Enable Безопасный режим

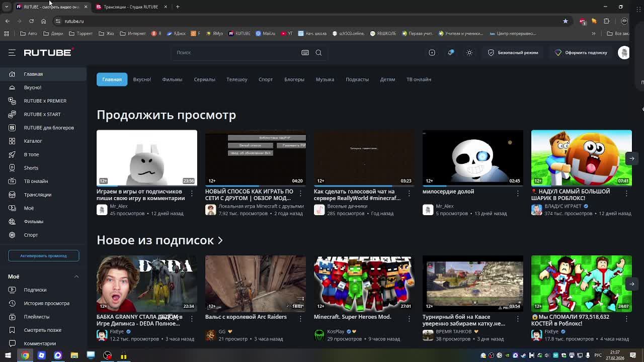point(513,52)
